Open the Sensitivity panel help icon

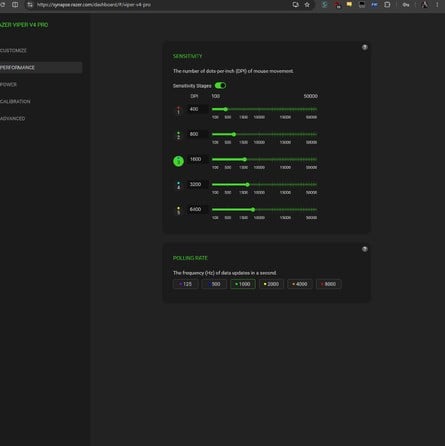click(365, 47)
